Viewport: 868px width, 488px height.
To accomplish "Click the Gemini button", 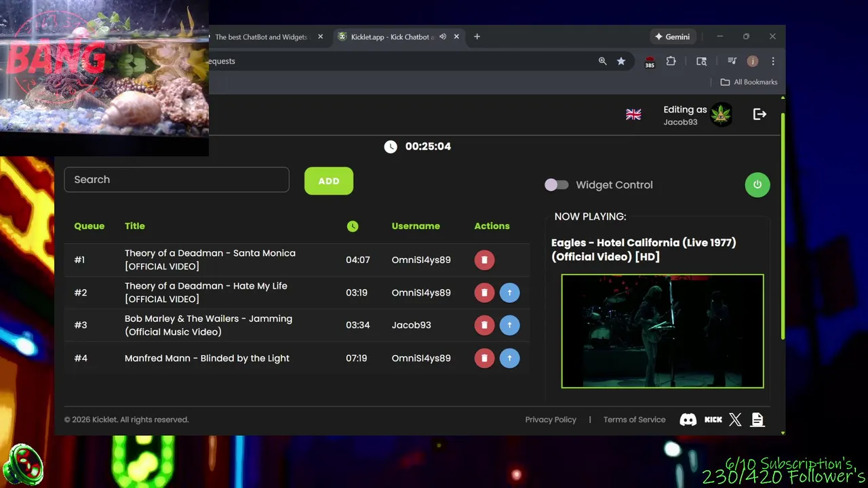I will [x=672, y=37].
